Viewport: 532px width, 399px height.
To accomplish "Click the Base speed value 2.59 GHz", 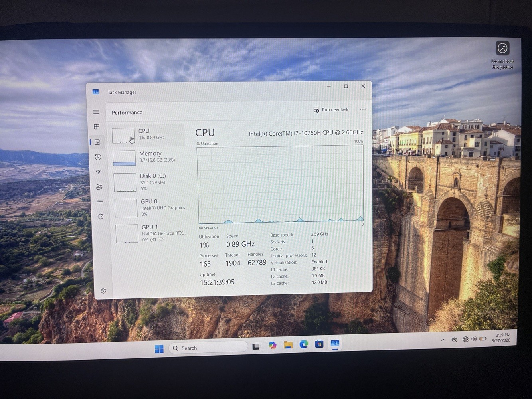I will click(320, 234).
